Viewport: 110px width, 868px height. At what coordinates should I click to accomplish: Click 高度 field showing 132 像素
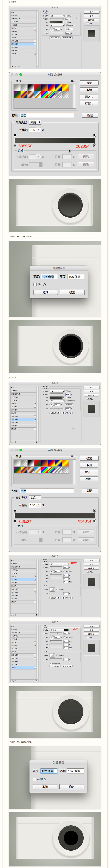(x=76, y=771)
